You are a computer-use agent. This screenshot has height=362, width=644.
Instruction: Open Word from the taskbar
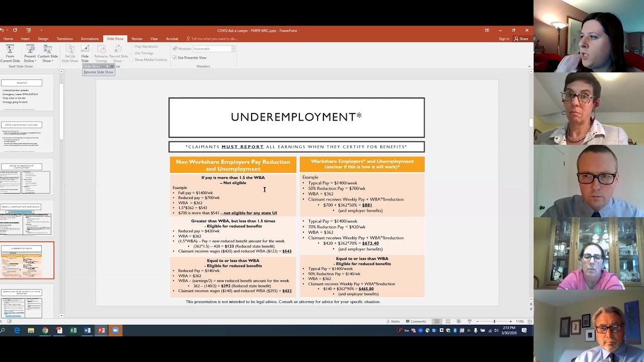pyautogui.click(x=87, y=330)
